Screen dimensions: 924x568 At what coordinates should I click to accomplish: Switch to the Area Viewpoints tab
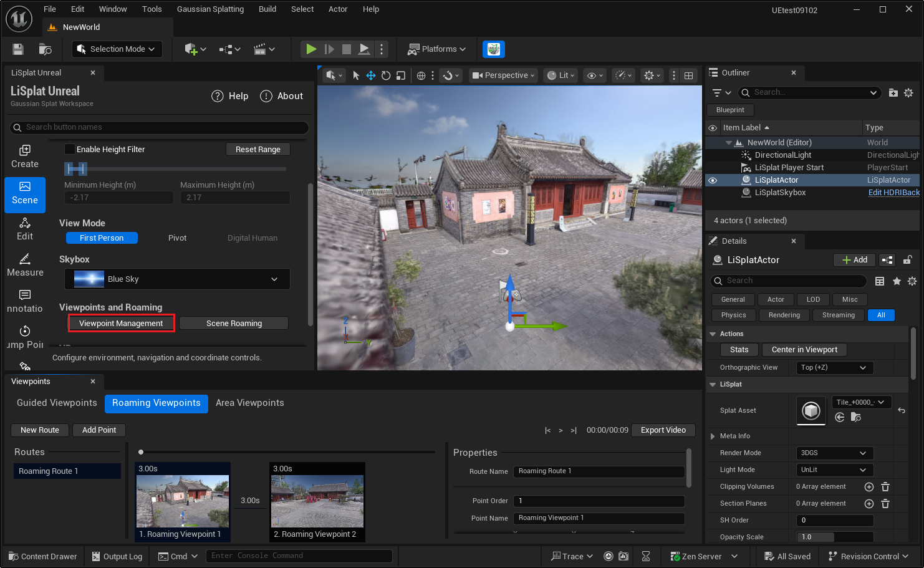(x=250, y=403)
